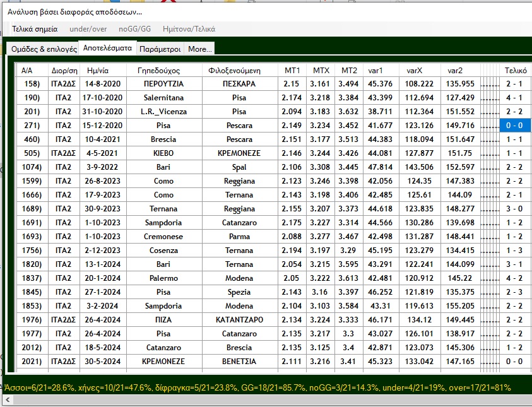The image size is (532, 407).
Task: Click the Γηπεδούχος column header
Action: (x=163, y=70)
